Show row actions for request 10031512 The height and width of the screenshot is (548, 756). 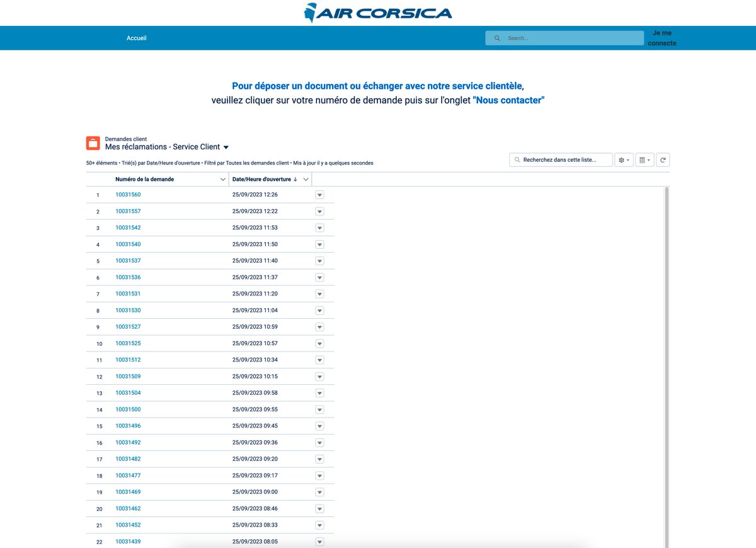(x=319, y=360)
